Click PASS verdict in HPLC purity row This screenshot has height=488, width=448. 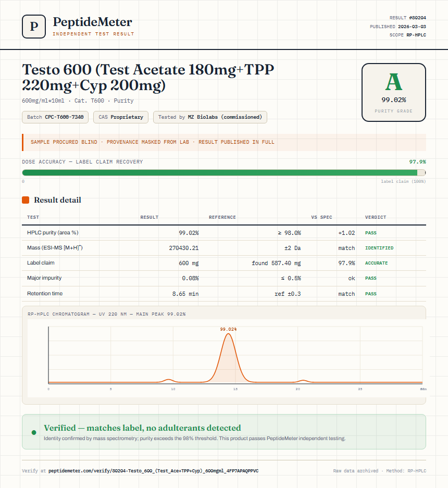pyautogui.click(x=371, y=233)
